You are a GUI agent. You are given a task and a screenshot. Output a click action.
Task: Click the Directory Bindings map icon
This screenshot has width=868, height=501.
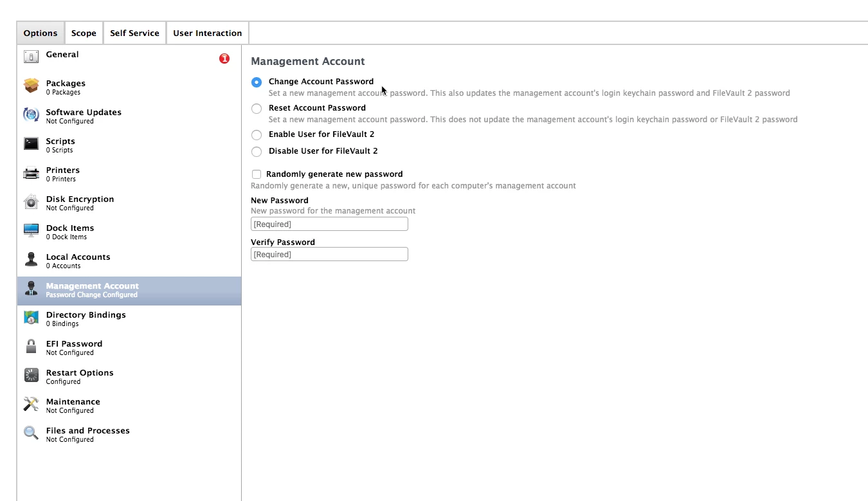pos(31,317)
